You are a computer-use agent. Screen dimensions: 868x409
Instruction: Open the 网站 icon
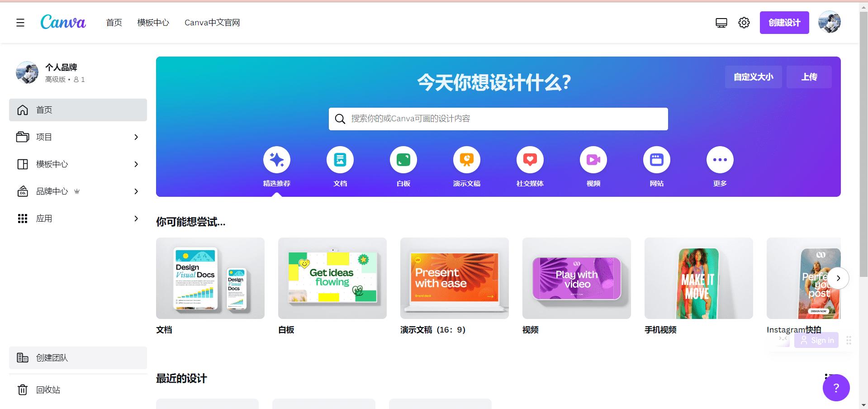point(656,159)
